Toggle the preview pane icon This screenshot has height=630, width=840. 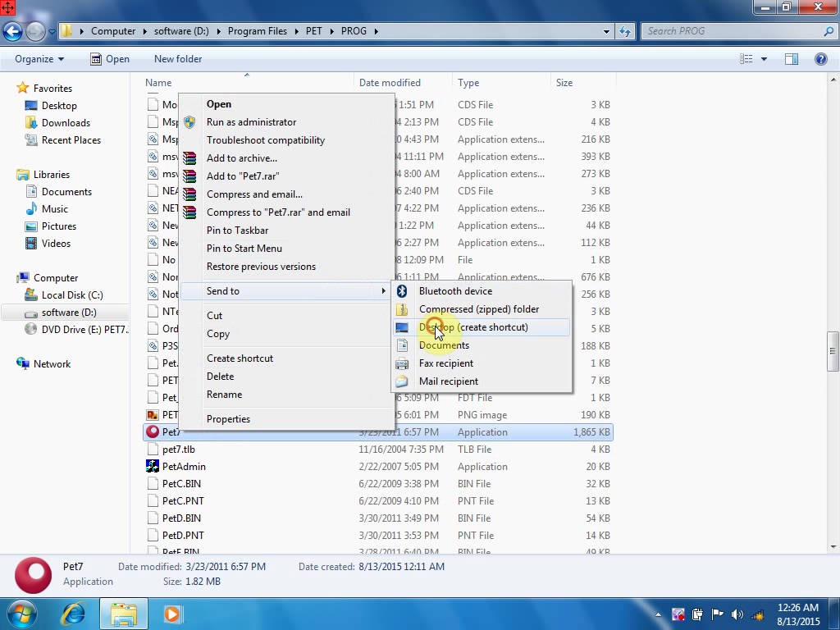[x=791, y=59]
